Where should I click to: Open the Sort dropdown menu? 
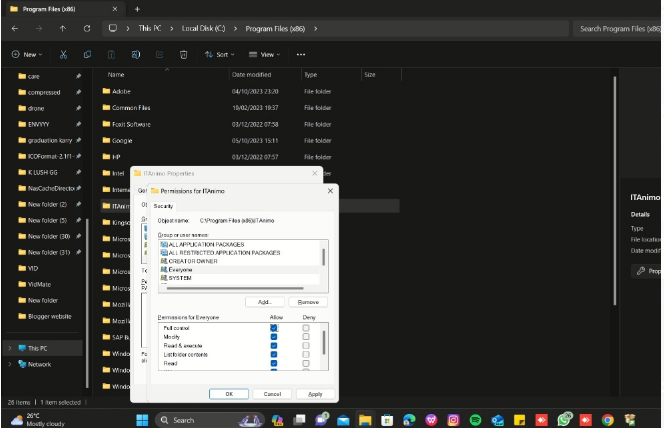(221, 54)
